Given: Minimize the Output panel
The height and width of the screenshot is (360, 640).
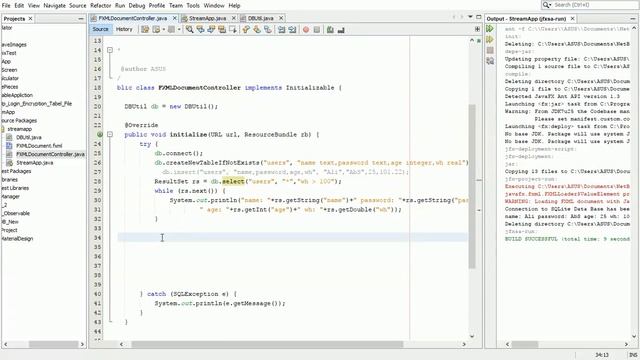Looking at the screenshot, I should point(633,19).
